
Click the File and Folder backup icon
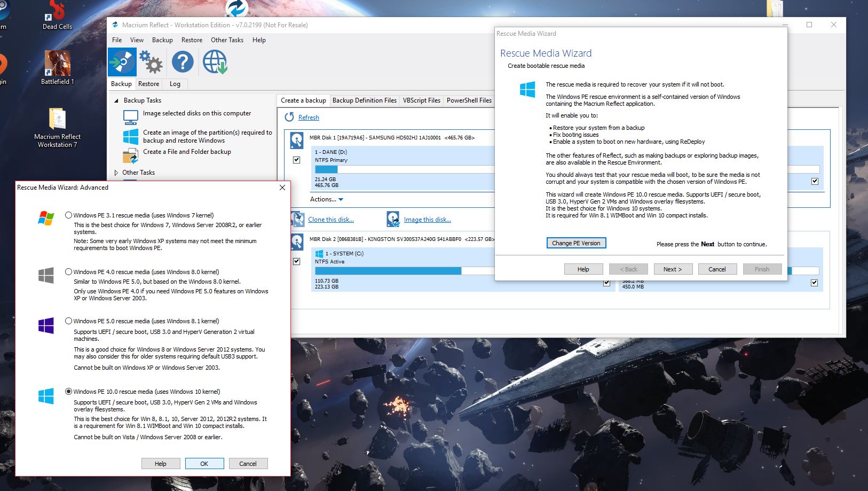[131, 156]
